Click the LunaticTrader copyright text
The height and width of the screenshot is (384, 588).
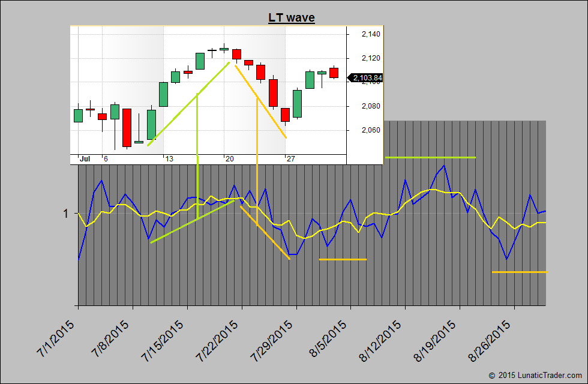click(536, 375)
